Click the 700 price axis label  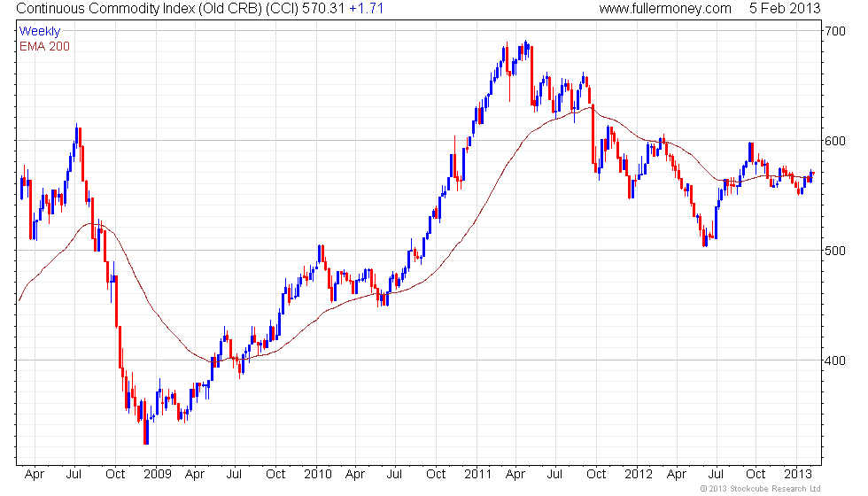pos(834,32)
